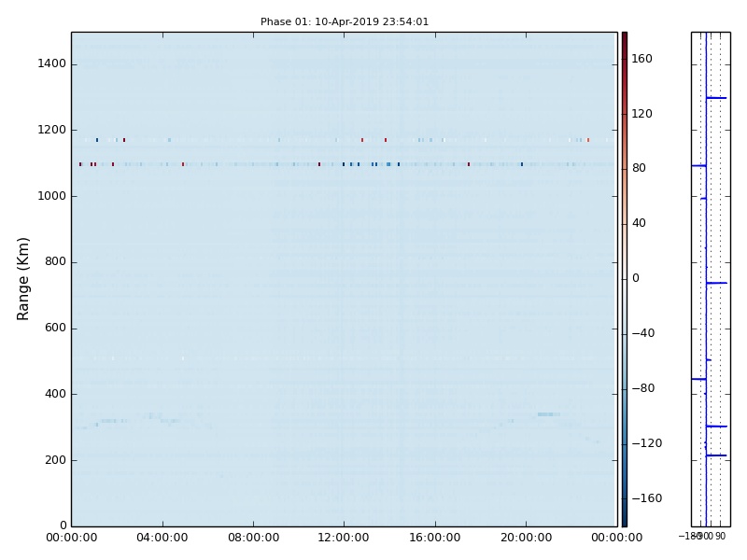This screenshot has width=747, height=560.
Task: Click the colorbar "−40" tick label
Action: pos(643,333)
